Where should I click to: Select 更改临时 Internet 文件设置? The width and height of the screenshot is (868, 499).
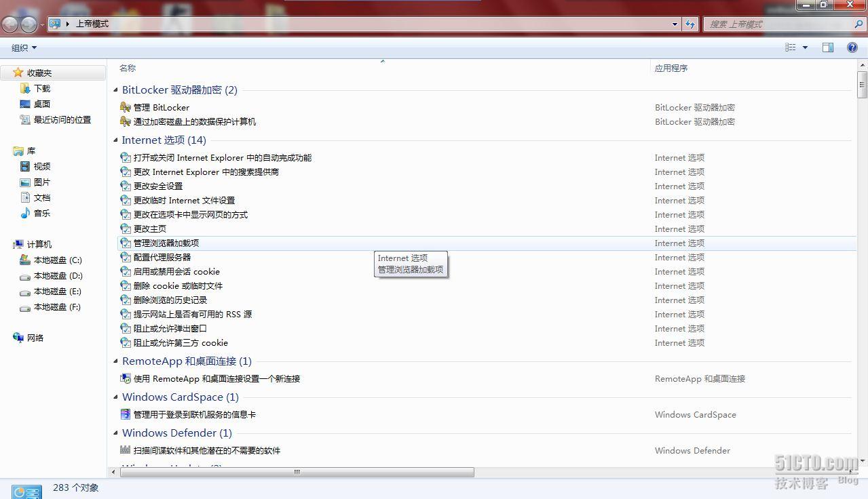184,200
